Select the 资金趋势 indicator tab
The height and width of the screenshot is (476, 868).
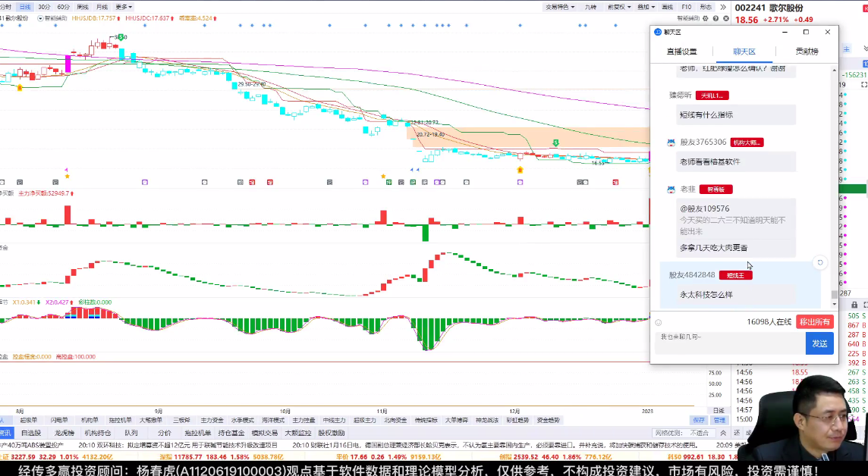click(548, 420)
